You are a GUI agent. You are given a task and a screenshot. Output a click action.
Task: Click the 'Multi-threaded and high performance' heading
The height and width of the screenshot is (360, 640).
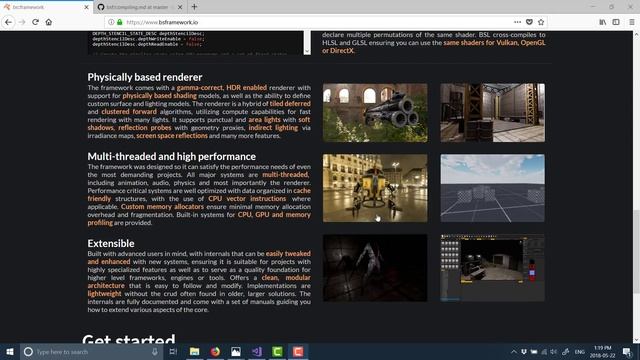pyautogui.click(x=171, y=156)
